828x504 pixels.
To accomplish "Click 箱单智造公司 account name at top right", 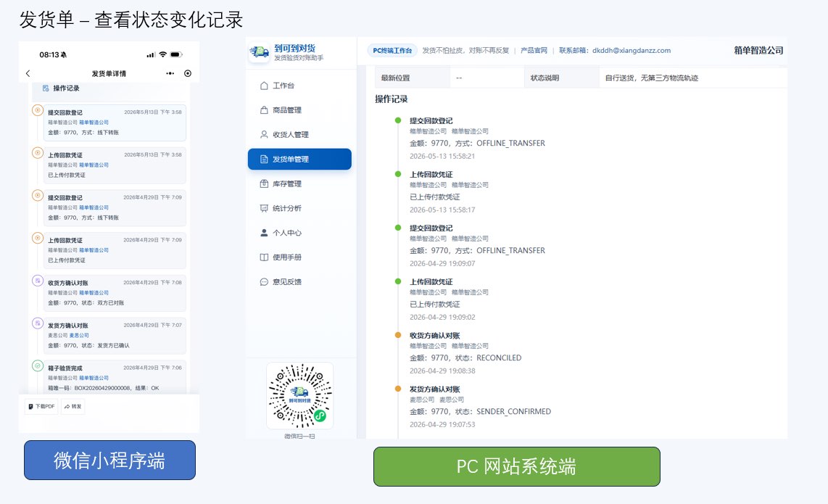I will click(x=758, y=51).
